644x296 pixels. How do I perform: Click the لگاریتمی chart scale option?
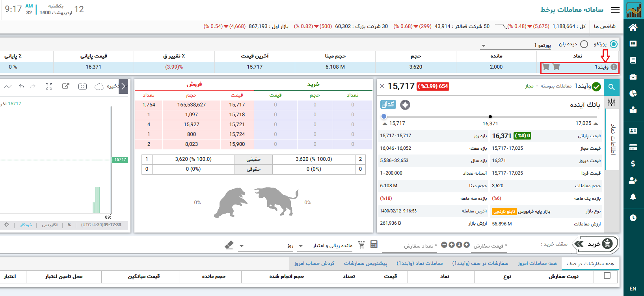point(50,225)
